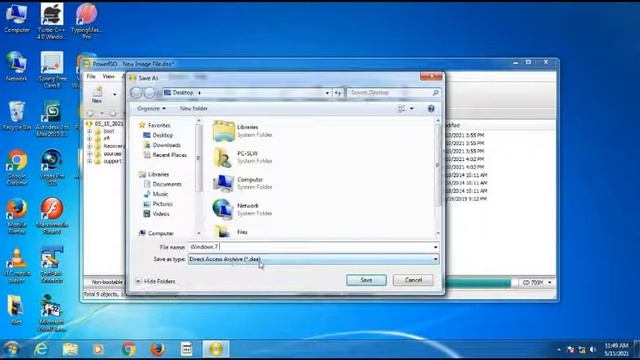Click the Forward navigation arrow in Save As
This screenshot has width=640, height=360.
[x=149, y=93]
